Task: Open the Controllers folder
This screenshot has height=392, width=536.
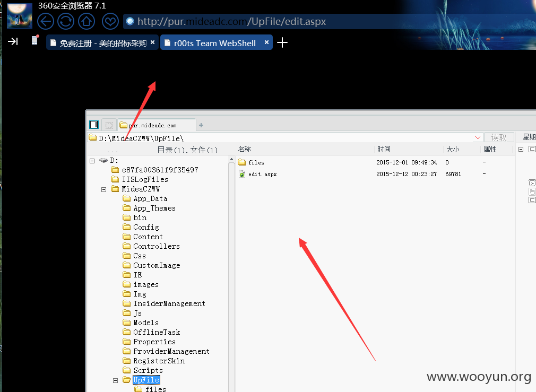Action: coord(151,247)
